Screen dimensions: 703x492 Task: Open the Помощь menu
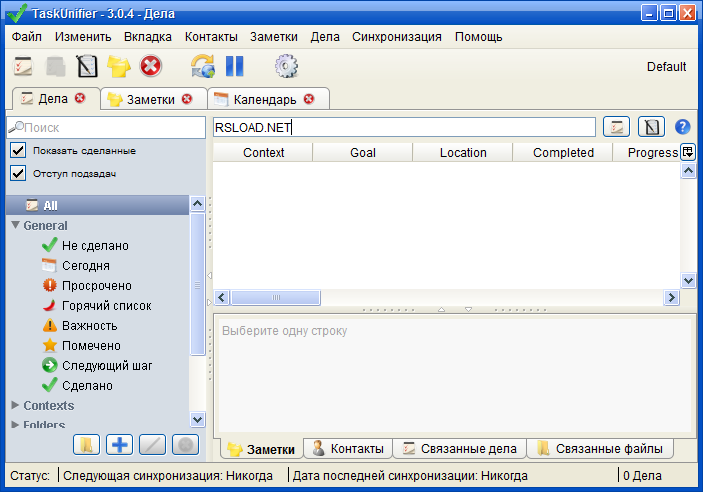coord(478,37)
